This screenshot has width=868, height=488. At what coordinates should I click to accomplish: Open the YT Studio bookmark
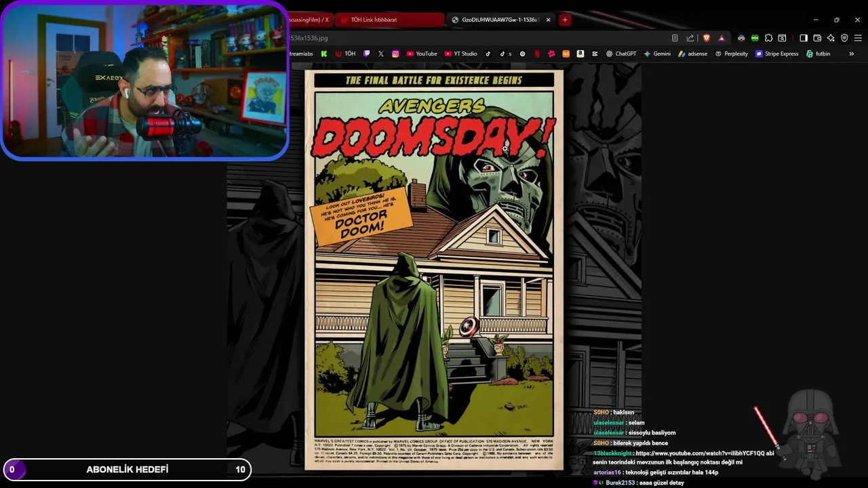(x=461, y=54)
